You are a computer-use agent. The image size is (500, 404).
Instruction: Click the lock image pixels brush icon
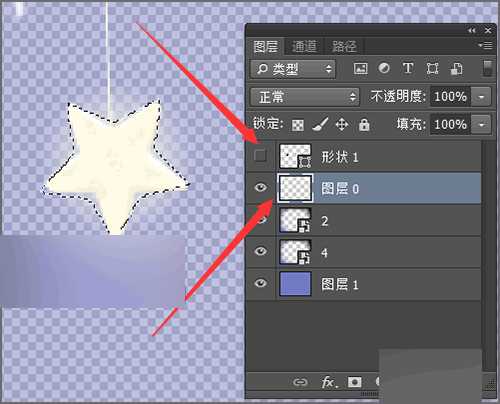point(320,125)
